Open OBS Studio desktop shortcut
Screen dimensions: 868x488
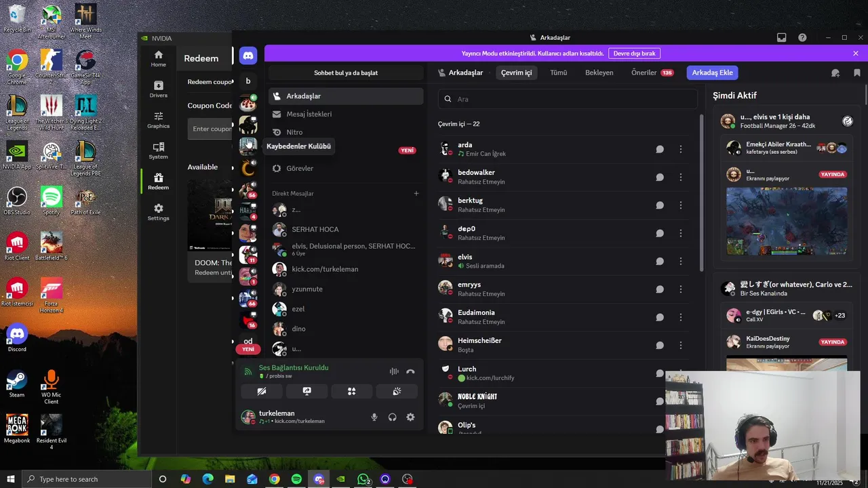point(17,202)
